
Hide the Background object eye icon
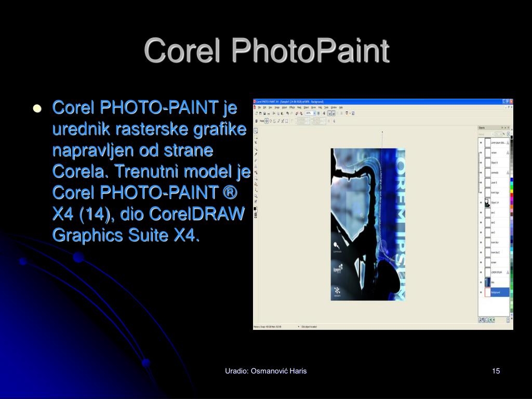481,292
